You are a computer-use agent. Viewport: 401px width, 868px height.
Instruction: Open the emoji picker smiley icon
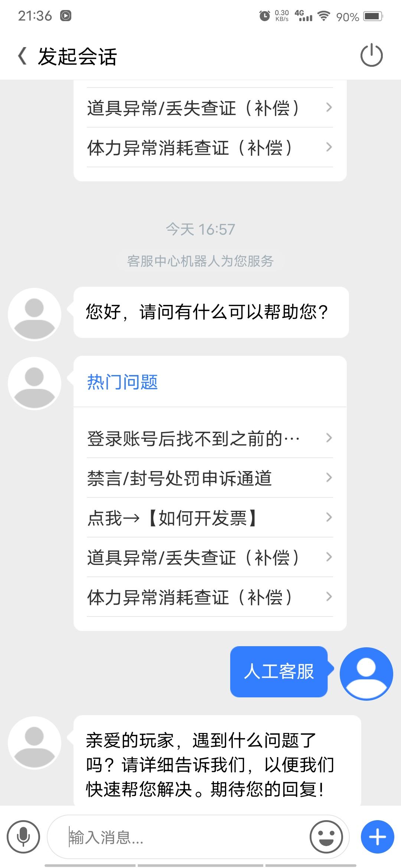click(326, 837)
